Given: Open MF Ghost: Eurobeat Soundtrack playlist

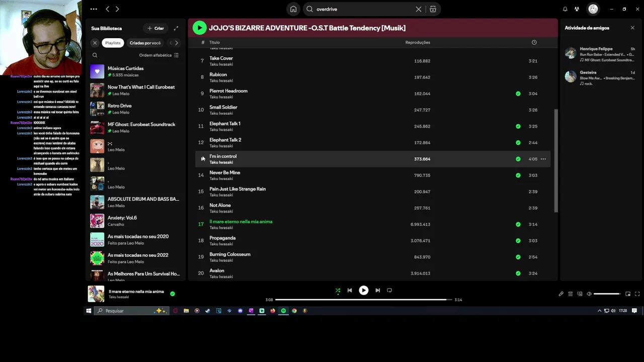Looking at the screenshot, I should pyautogui.click(x=135, y=127).
